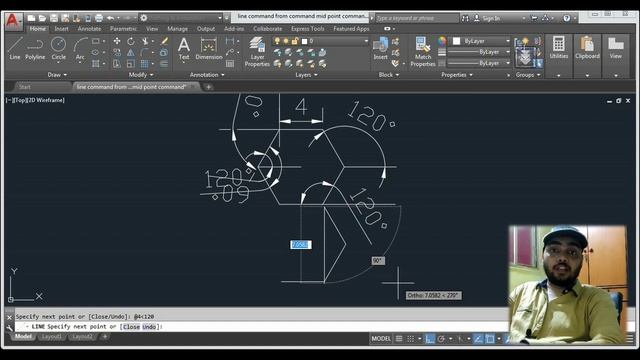
Task: Open the AutoCAD application menu
Action: [13, 21]
